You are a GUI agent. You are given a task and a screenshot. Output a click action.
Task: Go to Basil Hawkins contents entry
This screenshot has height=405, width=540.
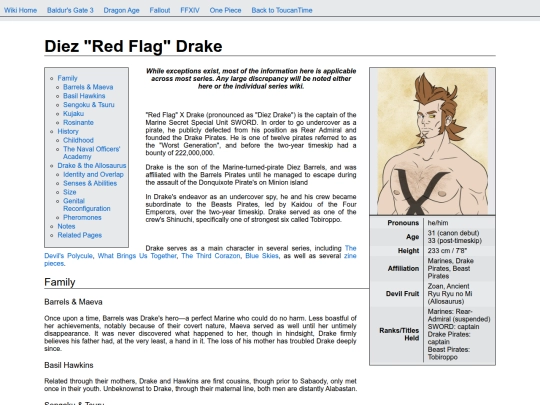tap(84, 96)
